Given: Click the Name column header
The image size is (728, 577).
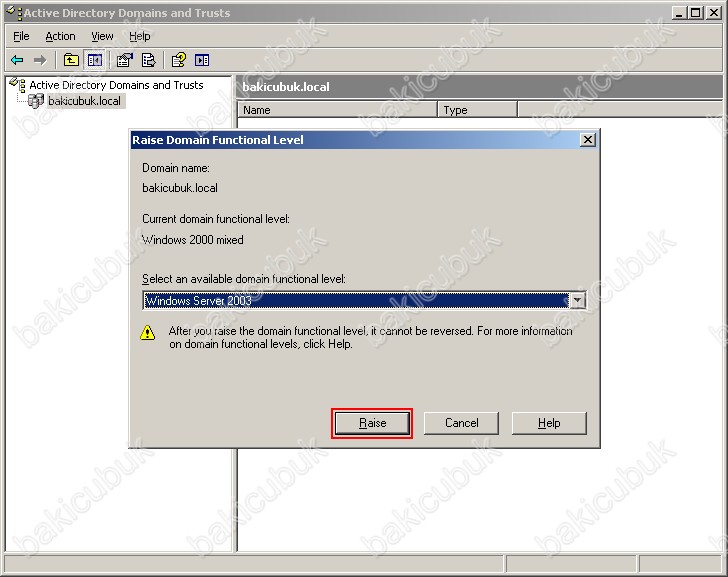Looking at the screenshot, I should tap(337, 110).
